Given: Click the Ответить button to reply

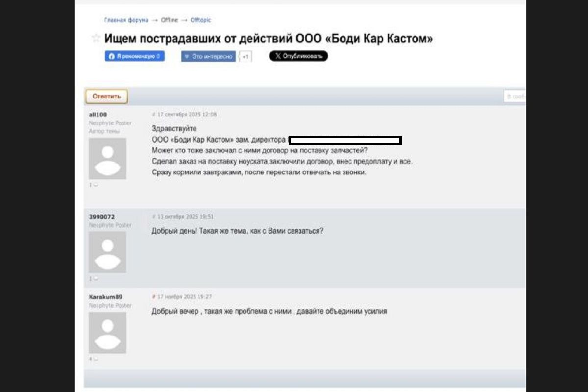Looking at the screenshot, I should coord(107,96).
